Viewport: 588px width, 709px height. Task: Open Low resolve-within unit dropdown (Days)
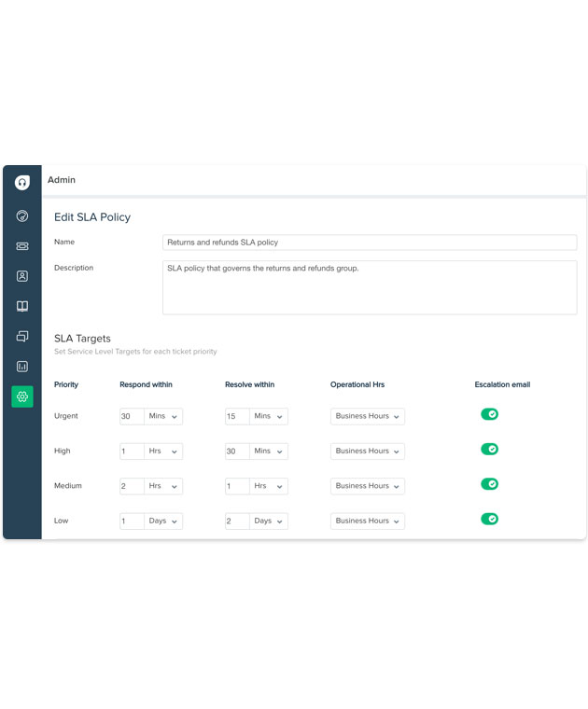coord(269,521)
